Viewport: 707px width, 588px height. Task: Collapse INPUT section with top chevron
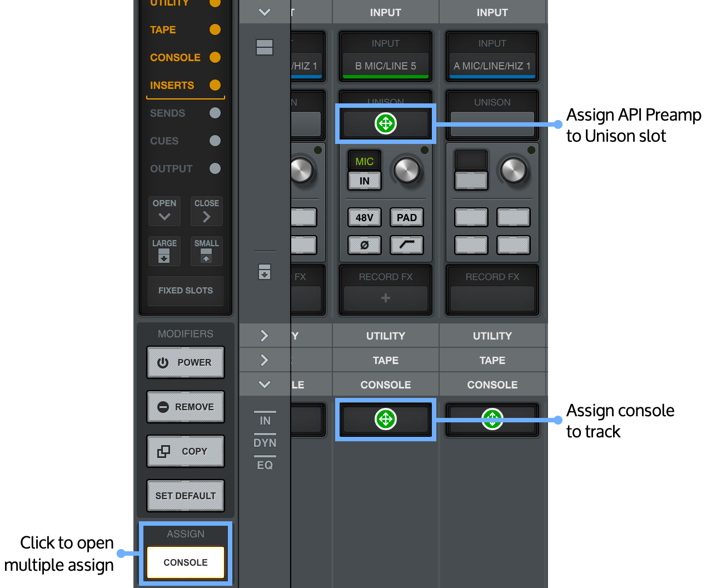coord(265,12)
